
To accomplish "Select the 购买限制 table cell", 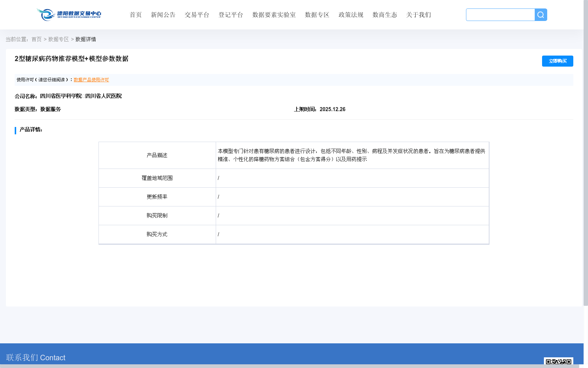I will (x=157, y=216).
